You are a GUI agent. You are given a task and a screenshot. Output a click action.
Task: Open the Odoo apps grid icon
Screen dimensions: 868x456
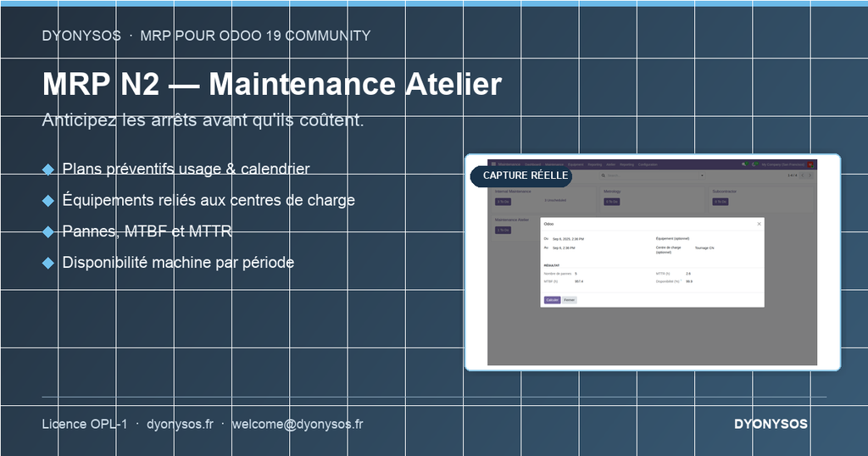tap(494, 164)
